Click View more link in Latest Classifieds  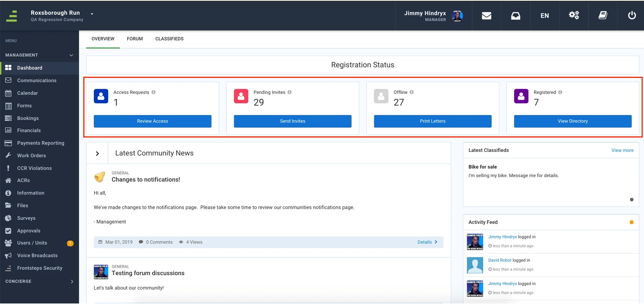pos(622,150)
